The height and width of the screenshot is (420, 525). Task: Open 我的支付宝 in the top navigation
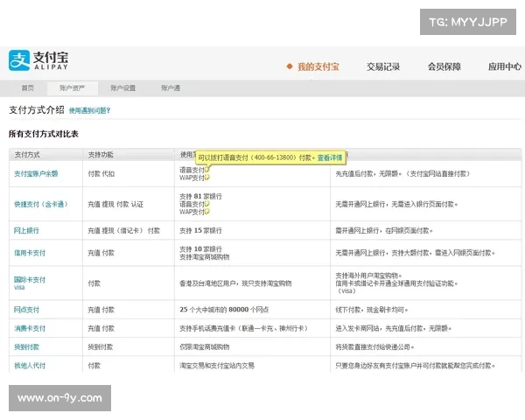[x=318, y=66]
